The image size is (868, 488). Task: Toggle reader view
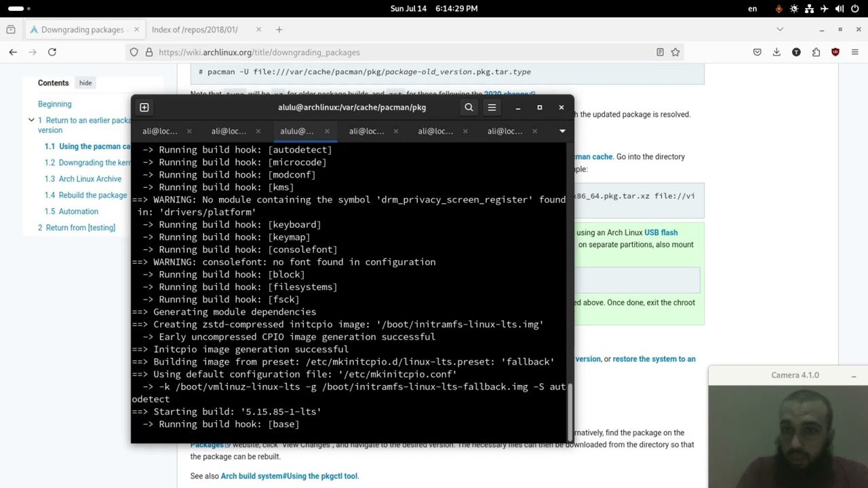(x=660, y=52)
